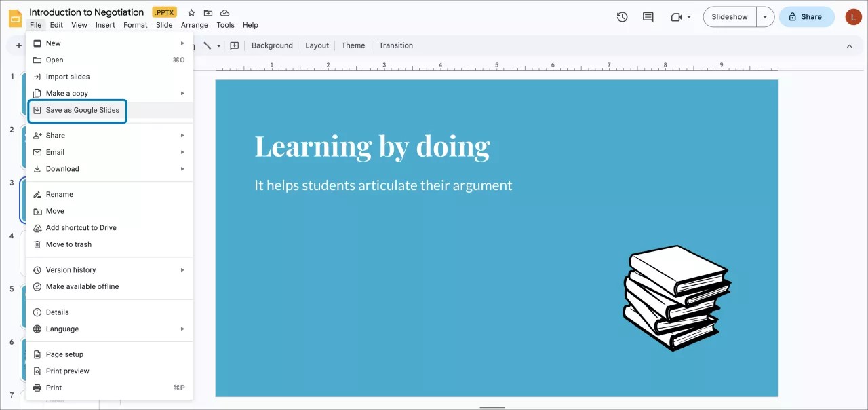
Task: Select the Line tool in the toolbar
Action: (x=208, y=45)
